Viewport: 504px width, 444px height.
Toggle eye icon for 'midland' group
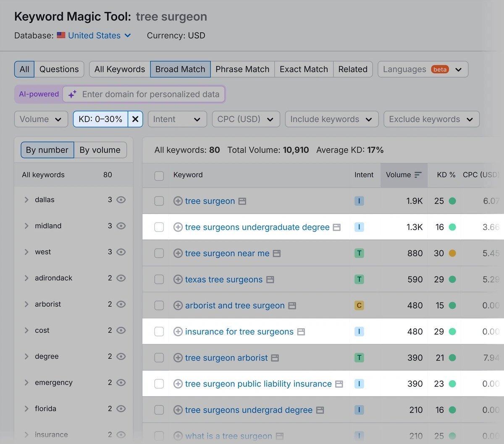click(121, 226)
